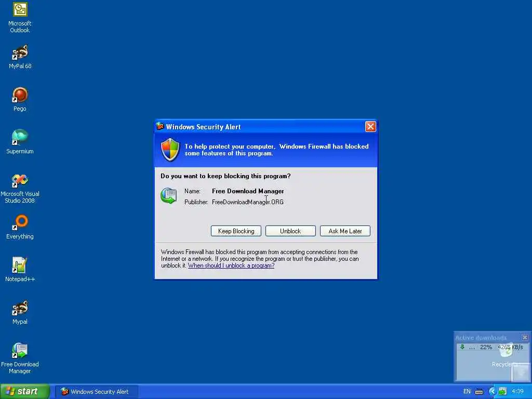Click the Windows Security Alert taskbar button
Viewport: 532px width, 399px height.
(97, 392)
